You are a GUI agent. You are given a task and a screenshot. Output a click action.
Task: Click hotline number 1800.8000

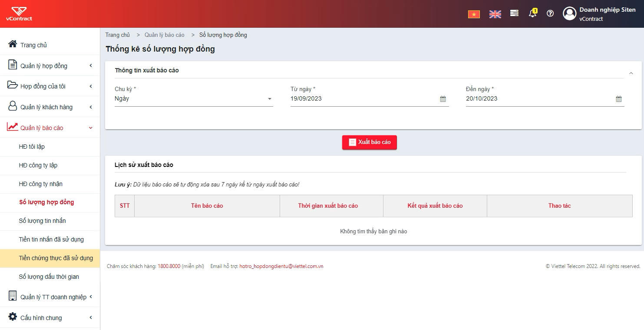click(x=169, y=266)
